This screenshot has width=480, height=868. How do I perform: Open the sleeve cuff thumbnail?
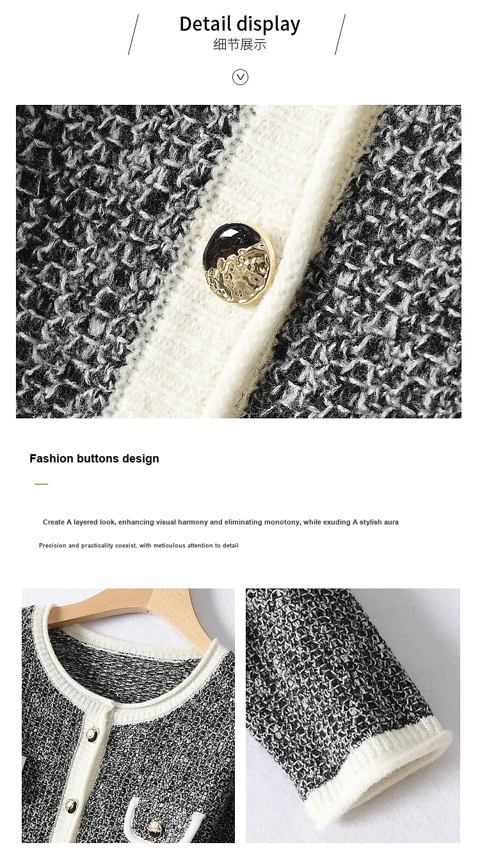353,716
